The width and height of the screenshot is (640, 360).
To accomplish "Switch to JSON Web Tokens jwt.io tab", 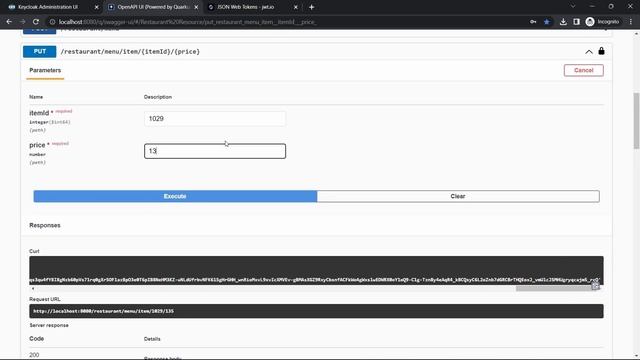I will [246, 7].
